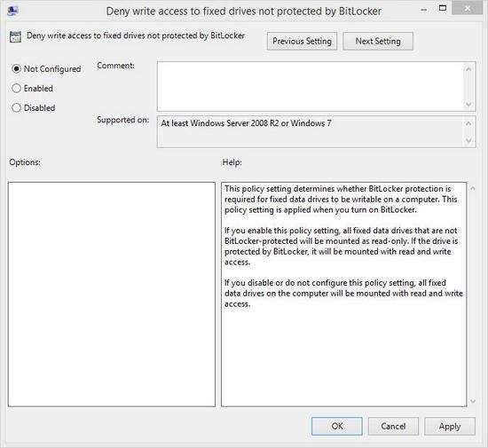
Task: Click the Apply button
Action: point(450,426)
